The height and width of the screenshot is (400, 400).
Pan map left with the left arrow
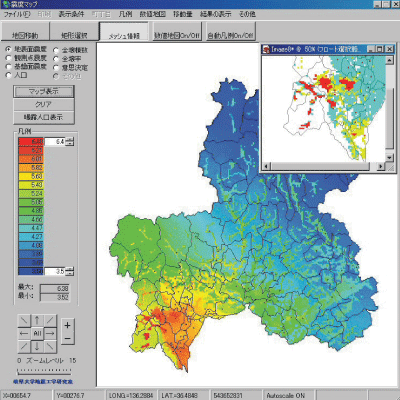click(x=24, y=333)
